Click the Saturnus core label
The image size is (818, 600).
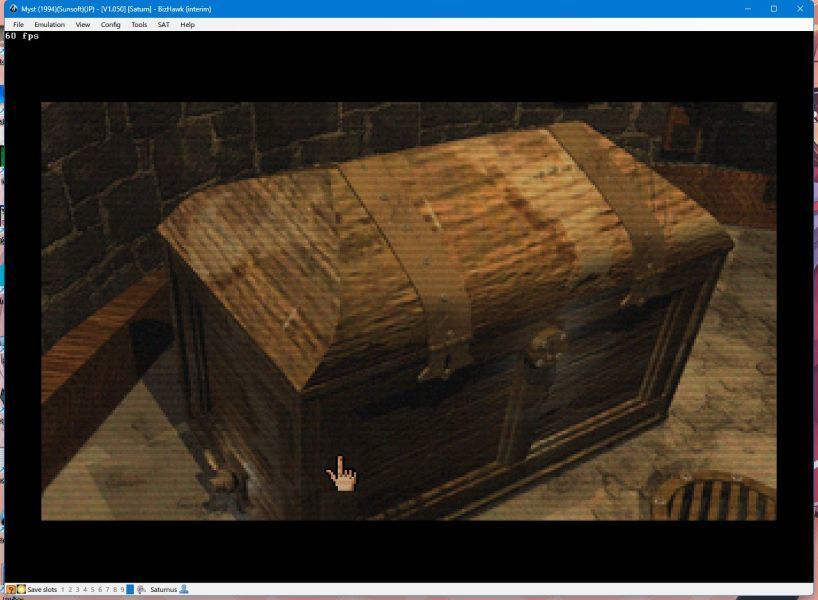(x=163, y=590)
